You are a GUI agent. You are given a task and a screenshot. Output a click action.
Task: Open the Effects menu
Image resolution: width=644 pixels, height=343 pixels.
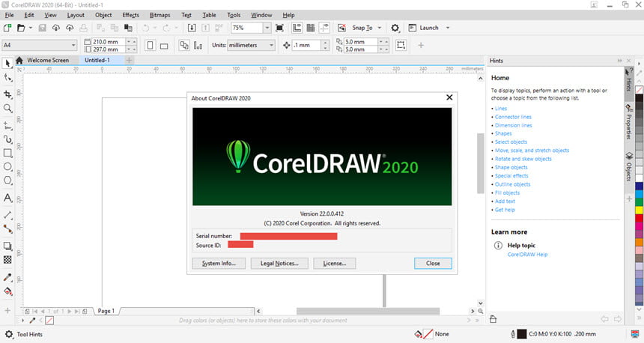pos(130,15)
